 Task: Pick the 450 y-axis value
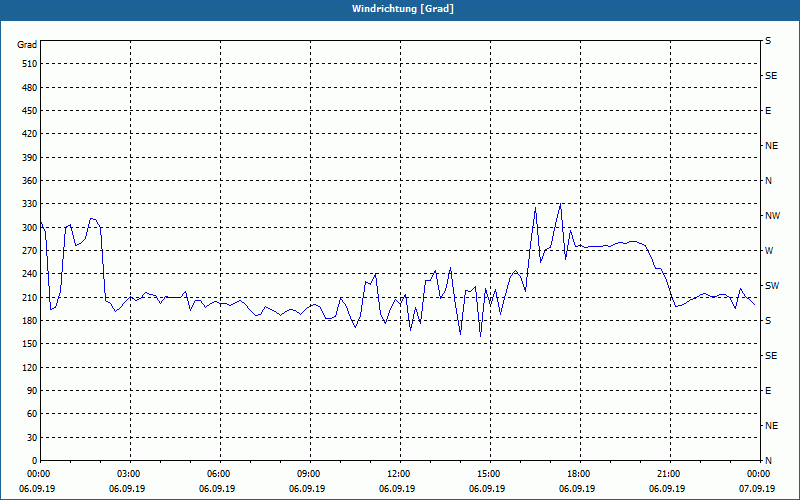tap(30, 111)
